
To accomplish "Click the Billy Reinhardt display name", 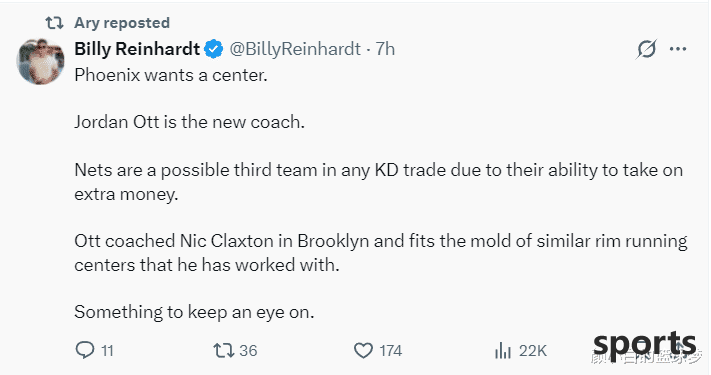I will pos(137,49).
